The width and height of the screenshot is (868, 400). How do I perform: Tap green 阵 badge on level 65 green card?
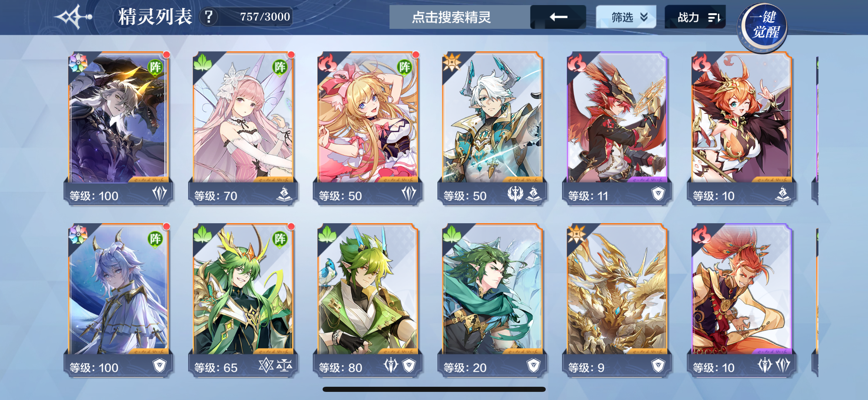[x=280, y=239]
